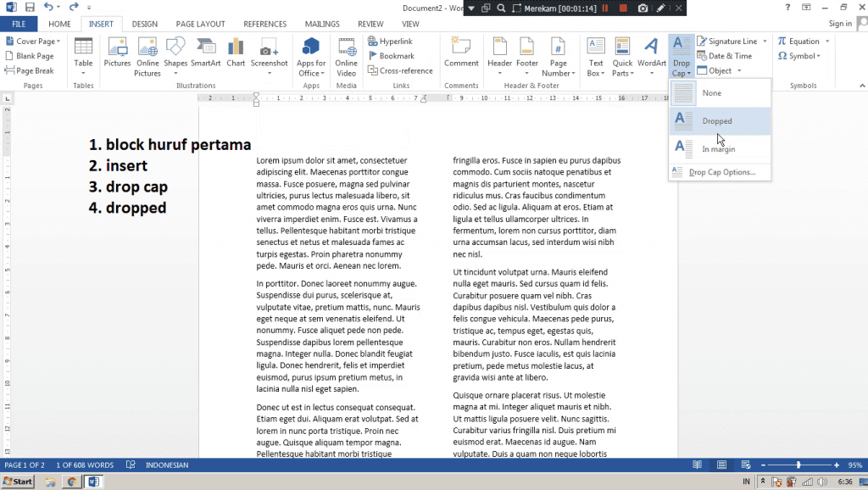The width and height of the screenshot is (868, 490).
Task: Choose Online Pictures in Illustrations
Action: (x=147, y=57)
